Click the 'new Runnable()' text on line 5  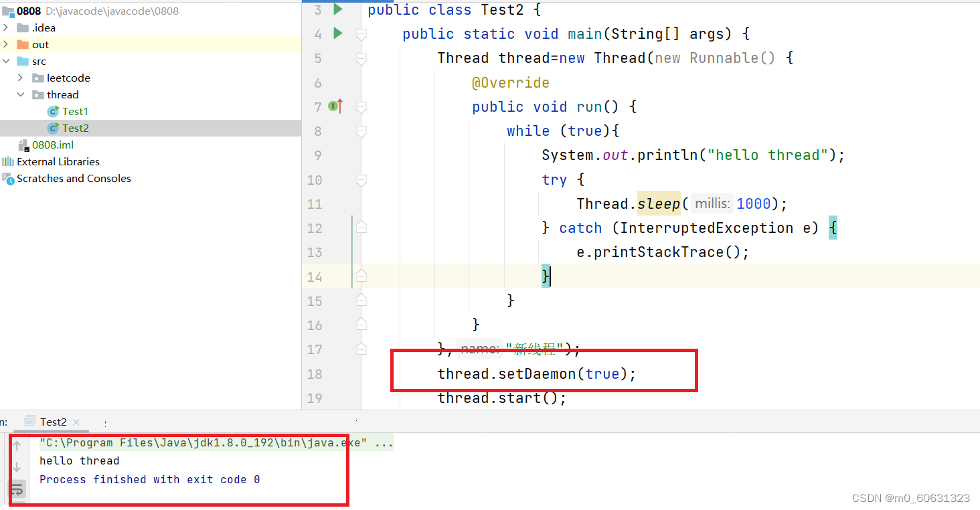point(715,58)
